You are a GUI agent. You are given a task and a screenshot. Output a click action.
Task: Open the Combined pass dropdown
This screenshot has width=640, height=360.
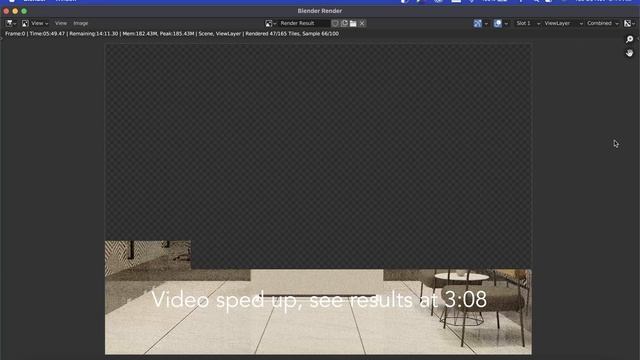click(x=603, y=24)
